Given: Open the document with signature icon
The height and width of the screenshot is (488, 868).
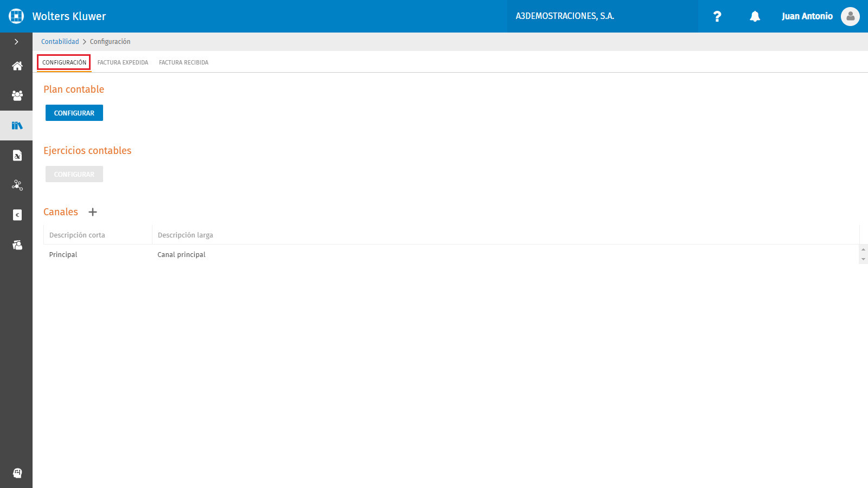Looking at the screenshot, I should [17, 156].
